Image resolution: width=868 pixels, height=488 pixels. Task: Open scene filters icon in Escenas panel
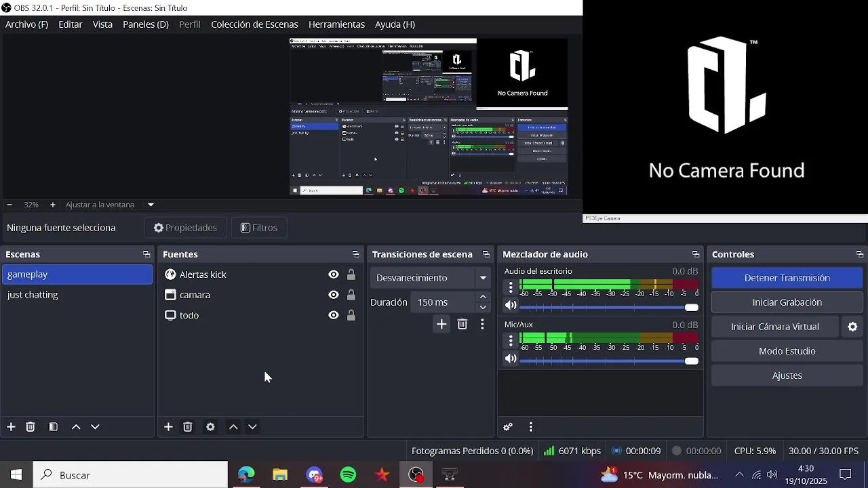(x=53, y=427)
